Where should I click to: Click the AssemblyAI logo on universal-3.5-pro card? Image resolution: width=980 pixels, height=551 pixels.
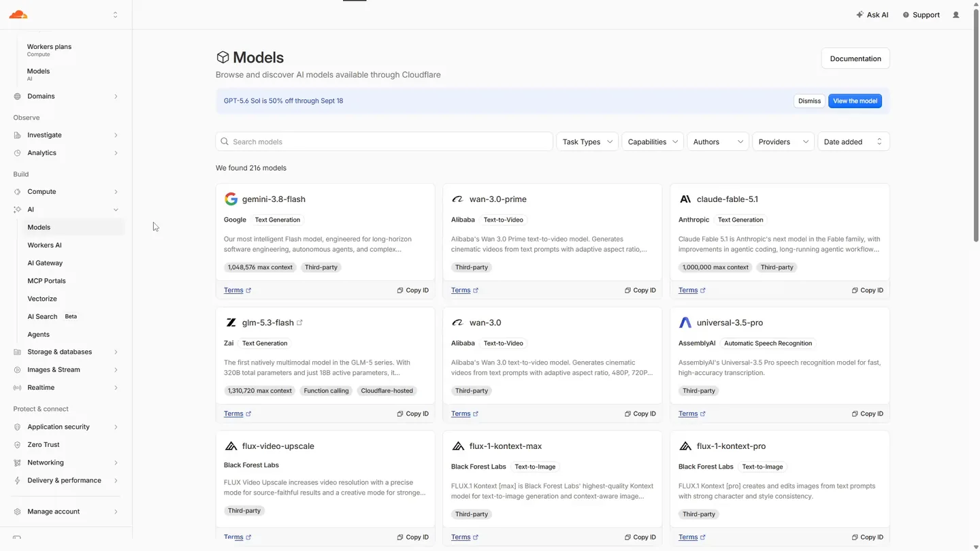pos(685,323)
